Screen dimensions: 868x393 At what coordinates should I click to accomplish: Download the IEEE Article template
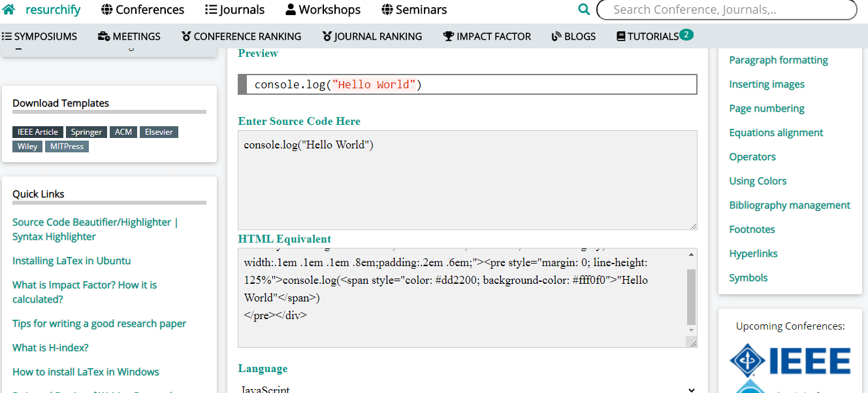point(38,132)
